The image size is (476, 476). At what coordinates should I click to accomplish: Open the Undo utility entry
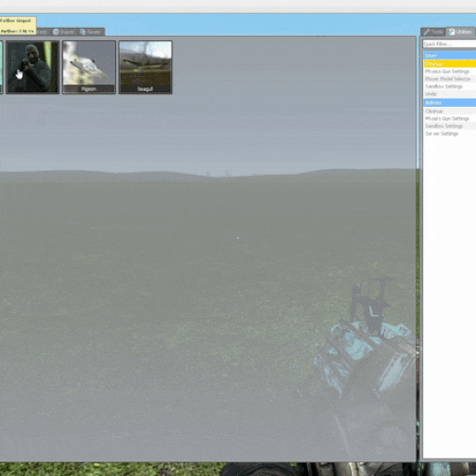click(450, 94)
